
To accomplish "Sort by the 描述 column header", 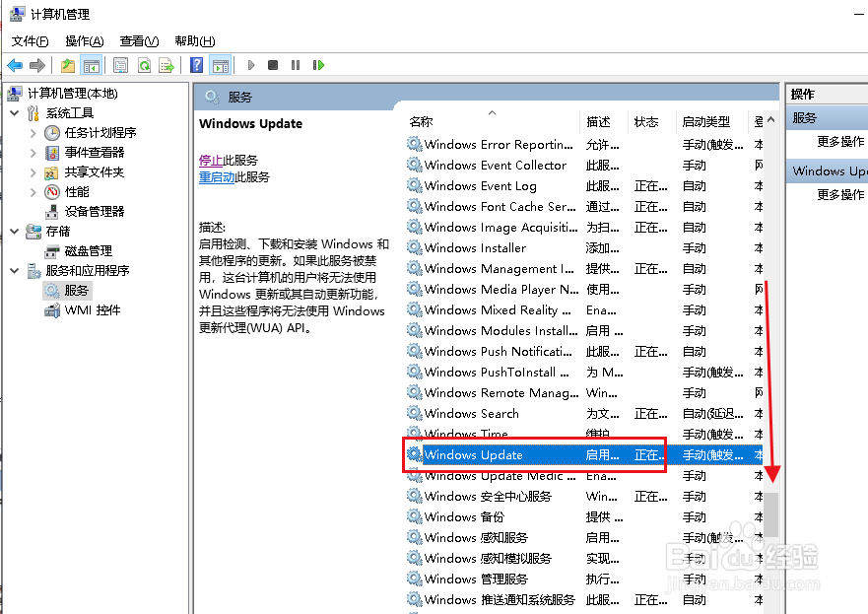I will (598, 122).
